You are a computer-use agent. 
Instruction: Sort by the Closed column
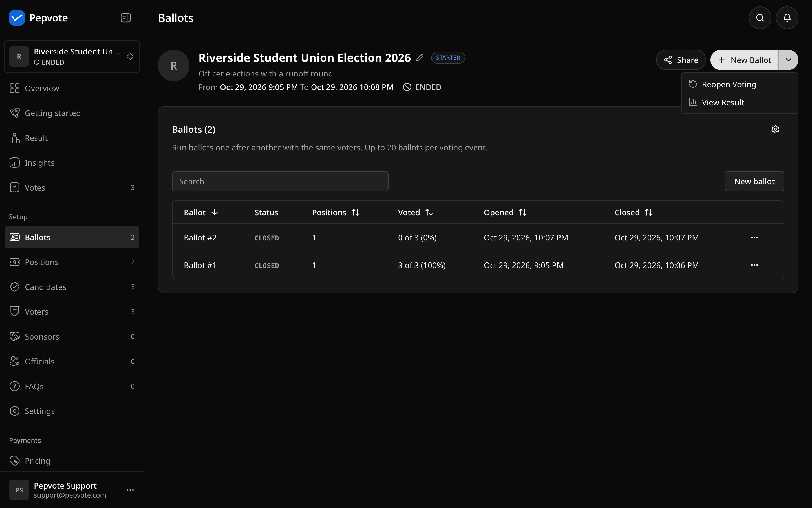634,212
